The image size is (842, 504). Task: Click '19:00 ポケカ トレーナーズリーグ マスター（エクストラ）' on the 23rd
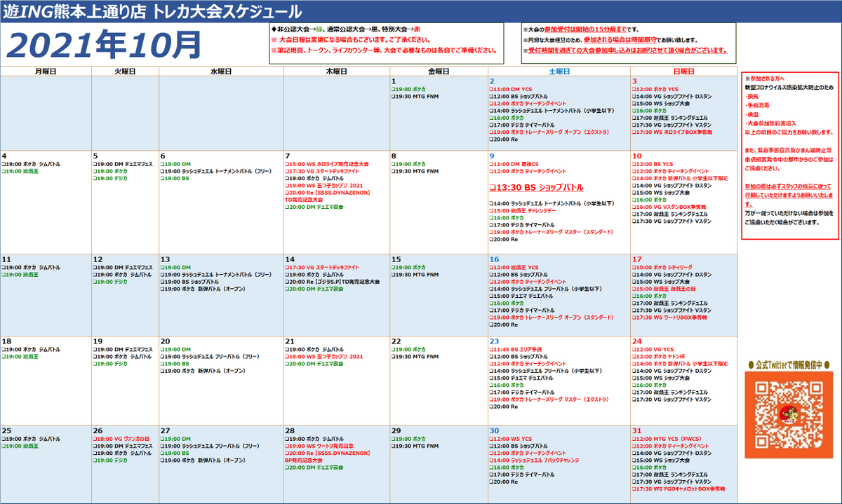pyautogui.click(x=551, y=398)
